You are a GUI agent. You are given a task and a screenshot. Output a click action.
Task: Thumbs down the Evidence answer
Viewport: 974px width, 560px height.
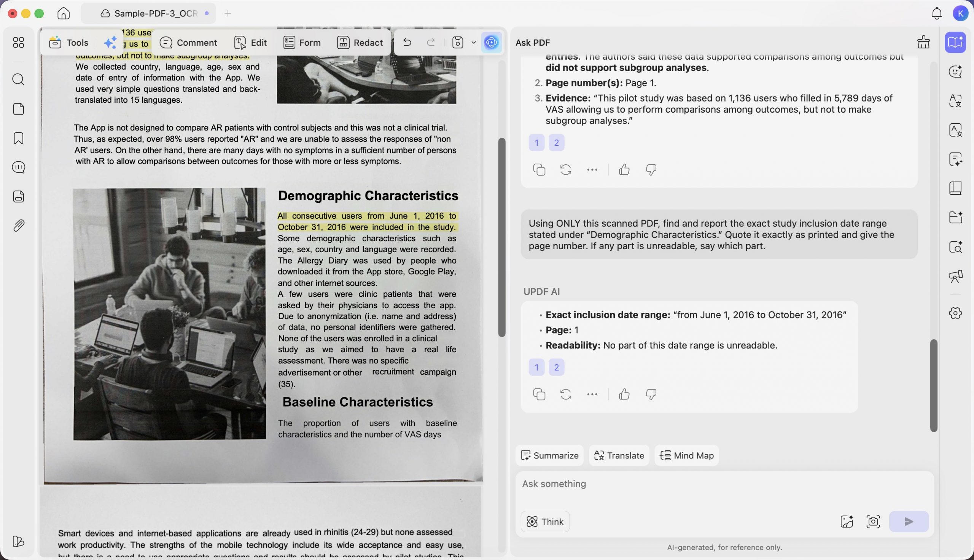[x=651, y=170]
